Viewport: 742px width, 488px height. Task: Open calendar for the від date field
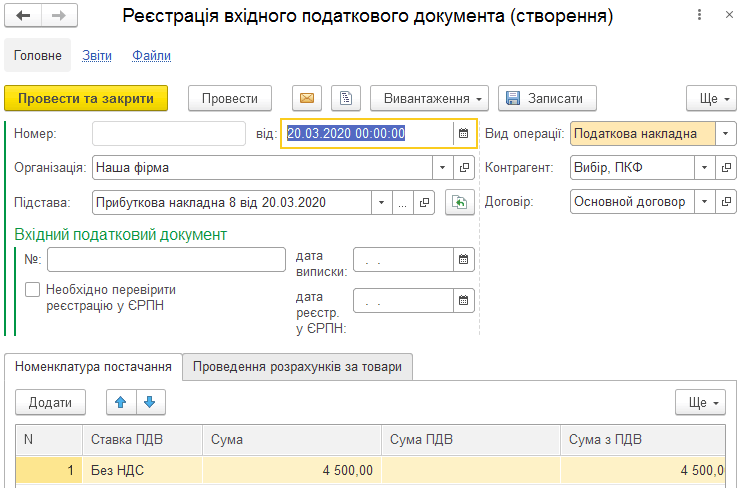(x=463, y=133)
